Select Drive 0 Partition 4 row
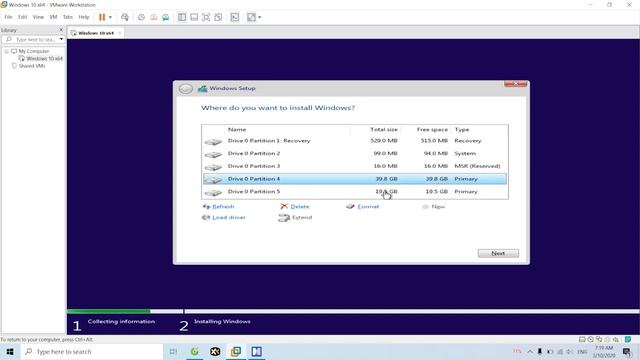The image size is (640, 360). click(x=355, y=179)
